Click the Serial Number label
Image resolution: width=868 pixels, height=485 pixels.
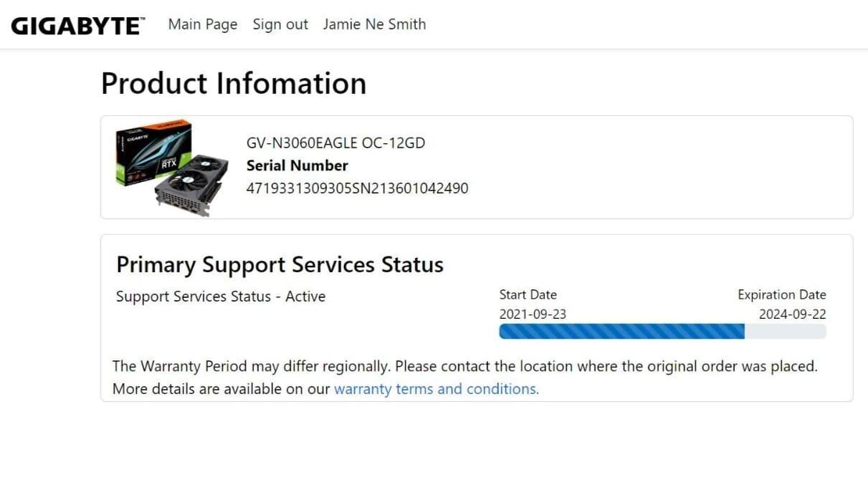297,165
